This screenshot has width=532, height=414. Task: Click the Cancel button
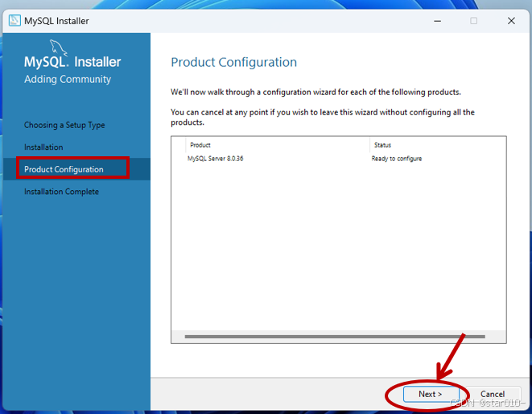coord(493,394)
